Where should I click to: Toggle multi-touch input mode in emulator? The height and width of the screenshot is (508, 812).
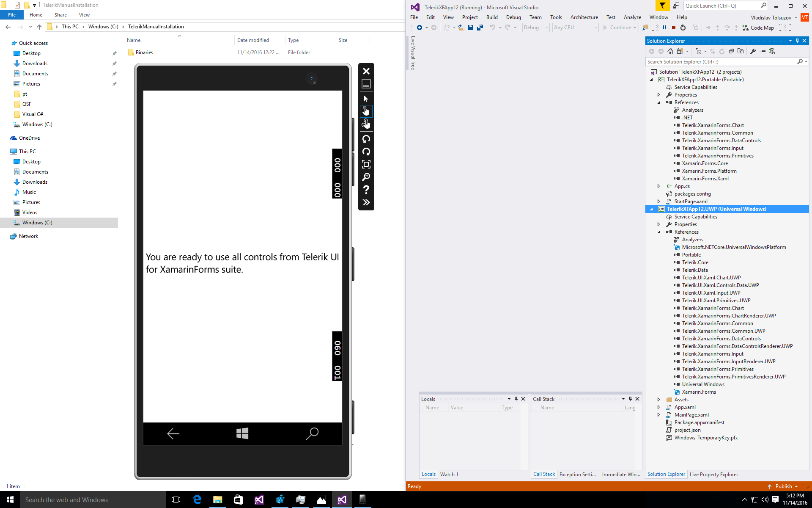(366, 124)
